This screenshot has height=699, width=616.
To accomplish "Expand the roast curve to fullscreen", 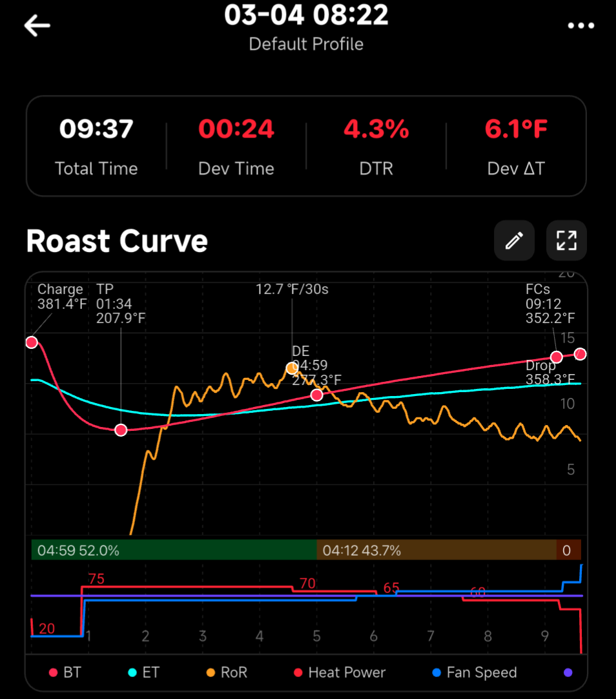I will (566, 240).
